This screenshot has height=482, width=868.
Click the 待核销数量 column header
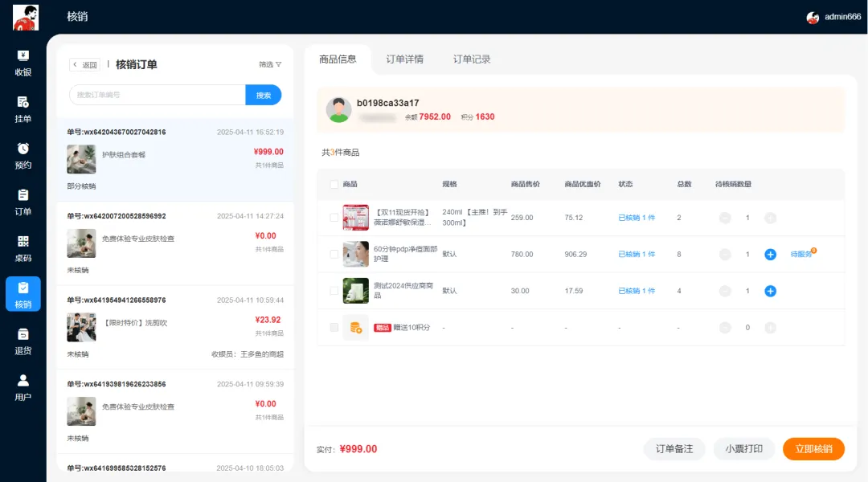733,184
